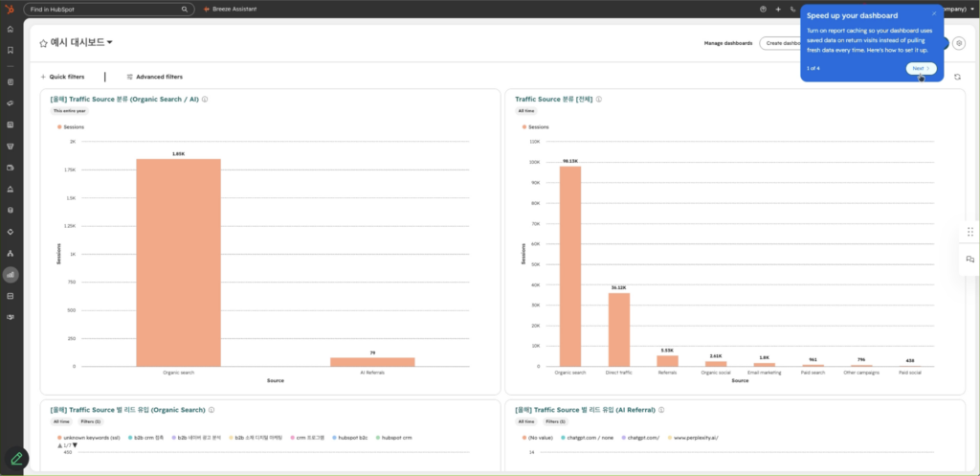The height and width of the screenshot is (476, 980).
Task: Toggle Sessions legend in Organic Search / AI chart
Action: click(71, 127)
